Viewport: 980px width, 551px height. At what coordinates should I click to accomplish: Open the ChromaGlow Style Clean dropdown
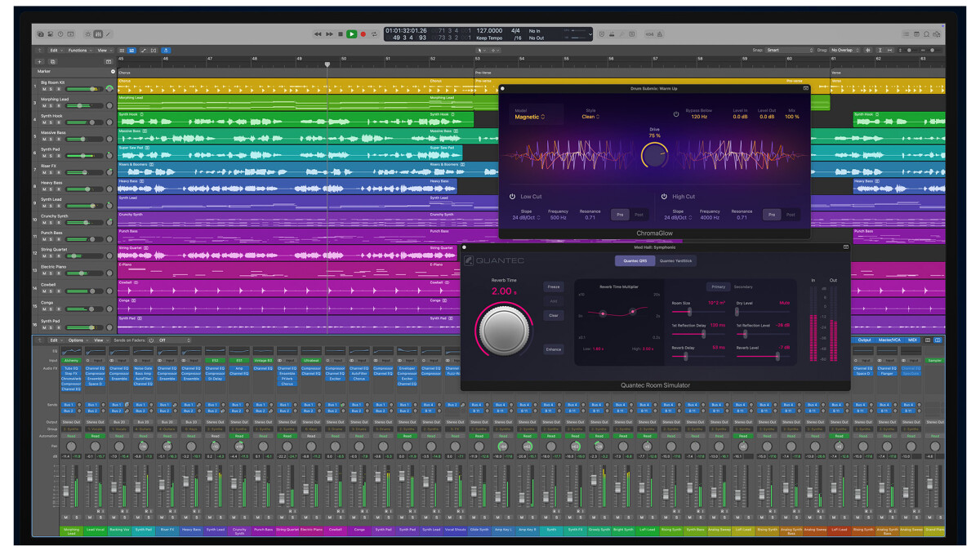point(590,117)
